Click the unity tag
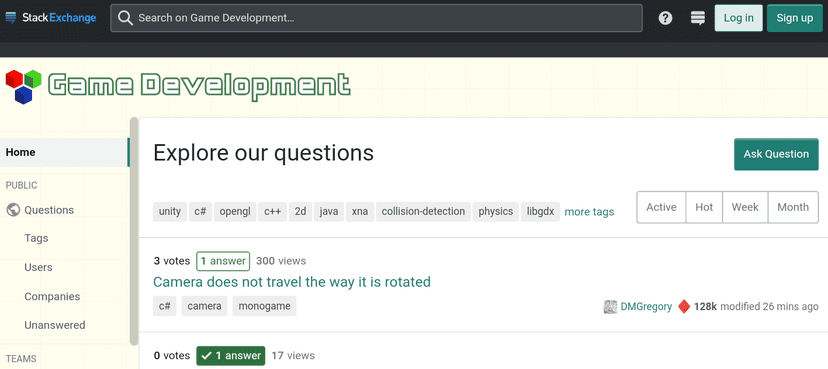Viewport: 828px width, 369px height. point(170,212)
